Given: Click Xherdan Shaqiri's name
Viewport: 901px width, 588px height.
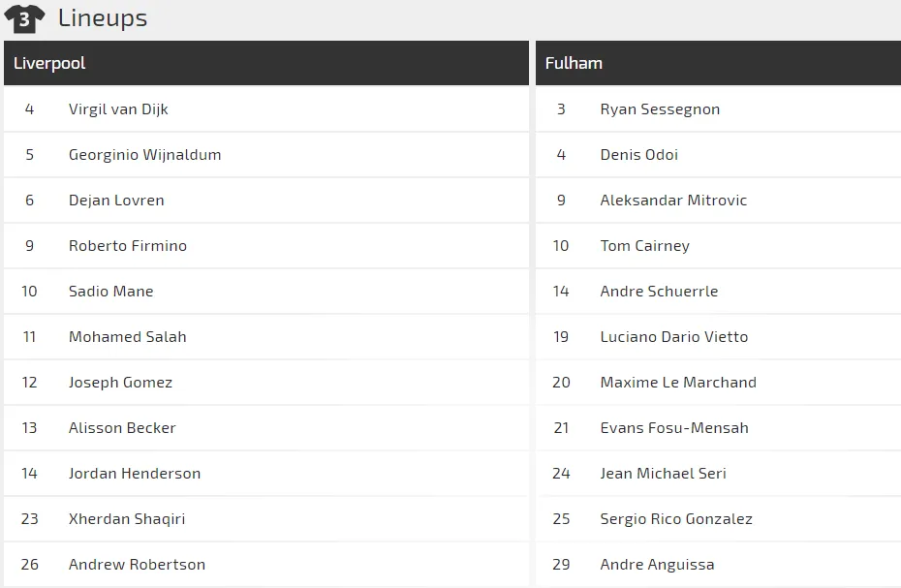Looking at the screenshot, I should click(x=127, y=519).
